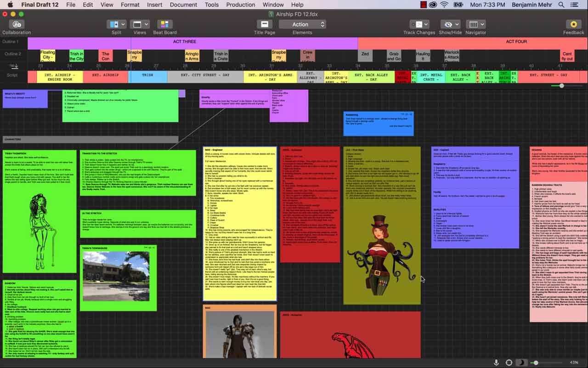Select the EXT. CITY STREET - DAY scene
This screenshot has height=368, width=588.
pyautogui.click(x=205, y=77)
